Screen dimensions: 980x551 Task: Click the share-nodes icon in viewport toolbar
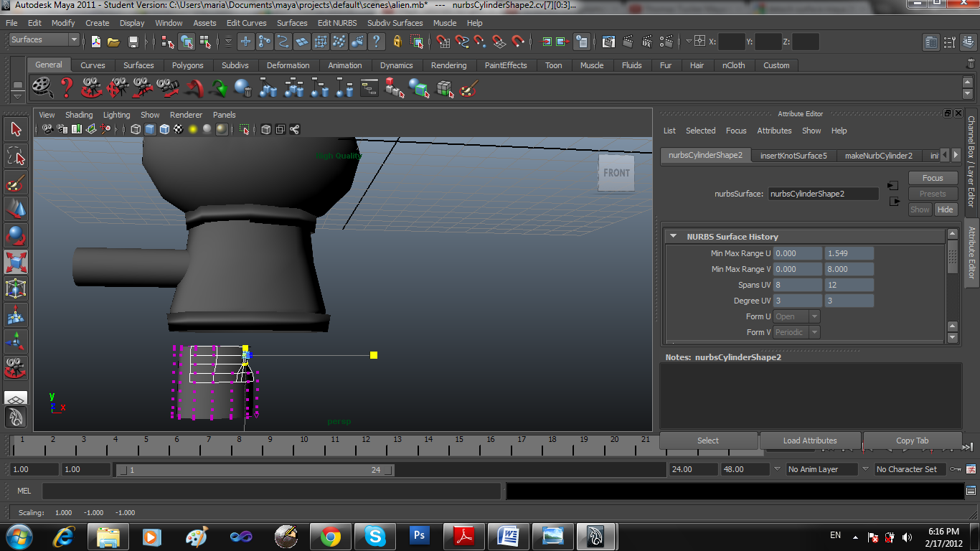[295, 129]
